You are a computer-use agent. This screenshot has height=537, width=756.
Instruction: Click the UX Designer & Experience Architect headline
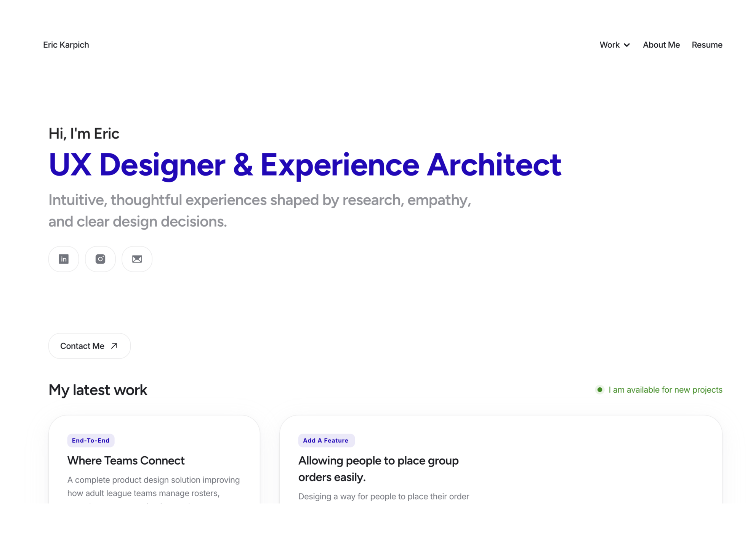[x=305, y=165]
